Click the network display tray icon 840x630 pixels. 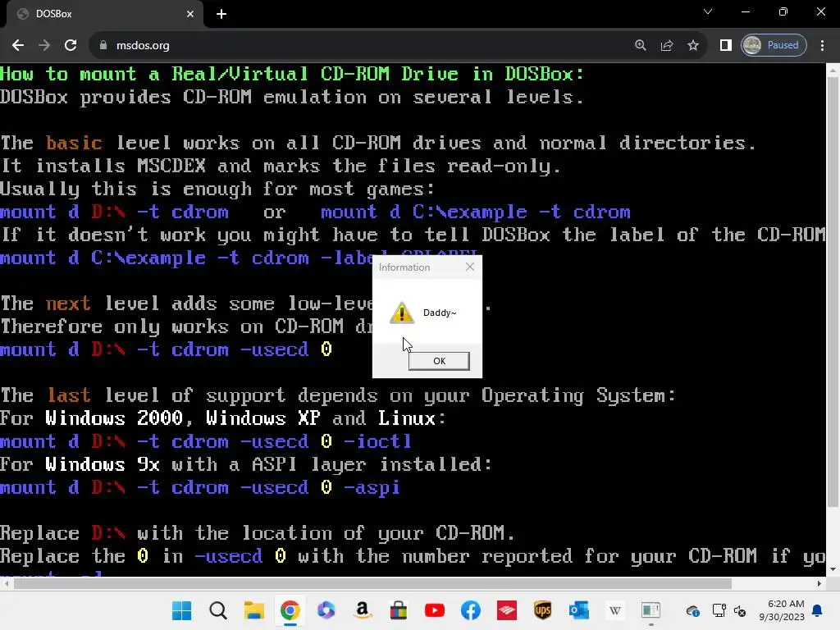[x=719, y=610]
